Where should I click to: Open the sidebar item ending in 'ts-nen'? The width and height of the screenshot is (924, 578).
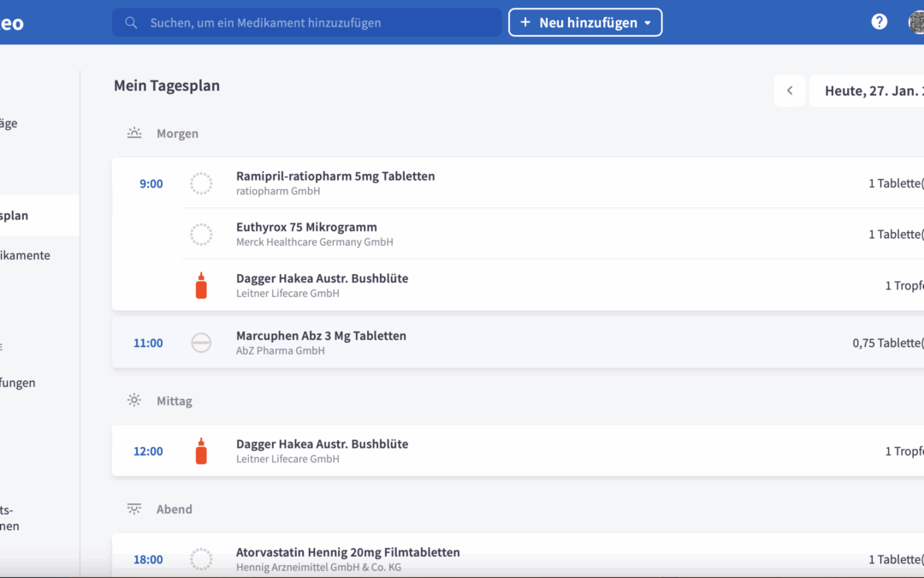click(x=10, y=518)
